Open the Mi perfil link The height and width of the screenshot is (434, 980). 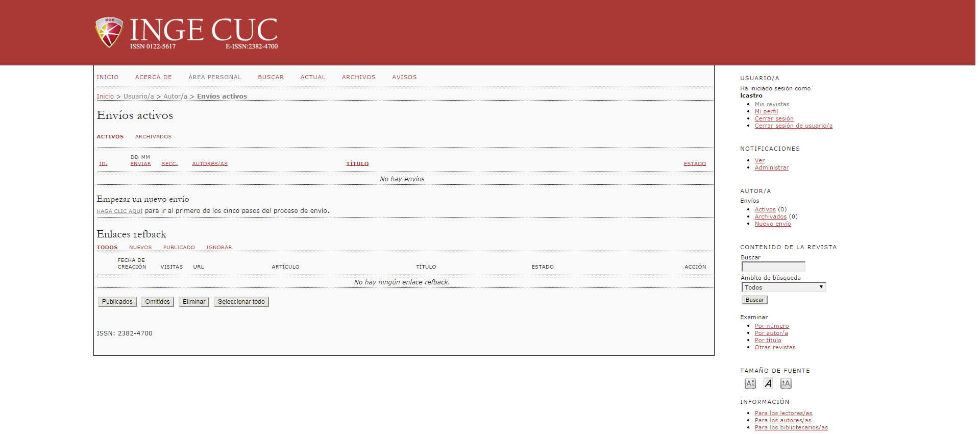point(766,111)
